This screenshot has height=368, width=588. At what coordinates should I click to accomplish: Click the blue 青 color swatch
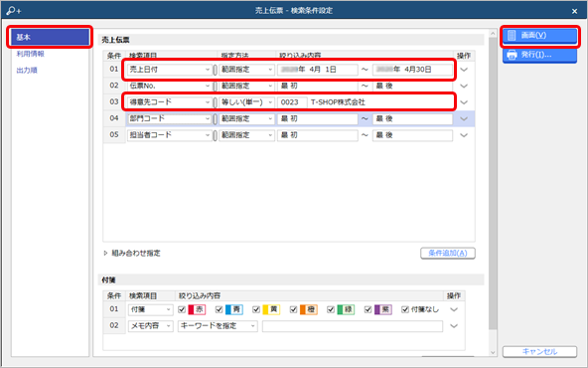pos(234,309)
